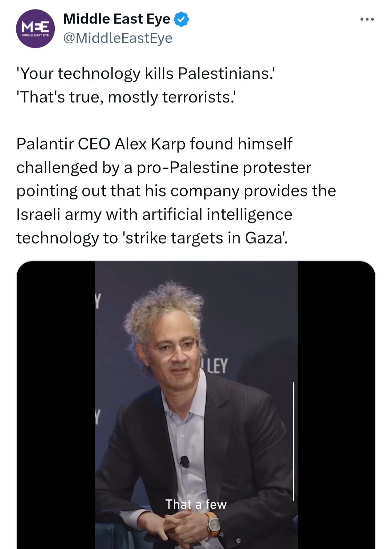Click the lapel microphone on the speaker's shirt
This screenshot has width=392, height=549.
coord(185,462)
